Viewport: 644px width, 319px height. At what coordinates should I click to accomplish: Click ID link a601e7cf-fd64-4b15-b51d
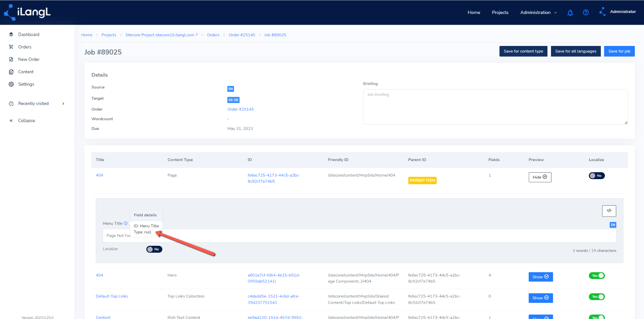click(x=274, y=278)
